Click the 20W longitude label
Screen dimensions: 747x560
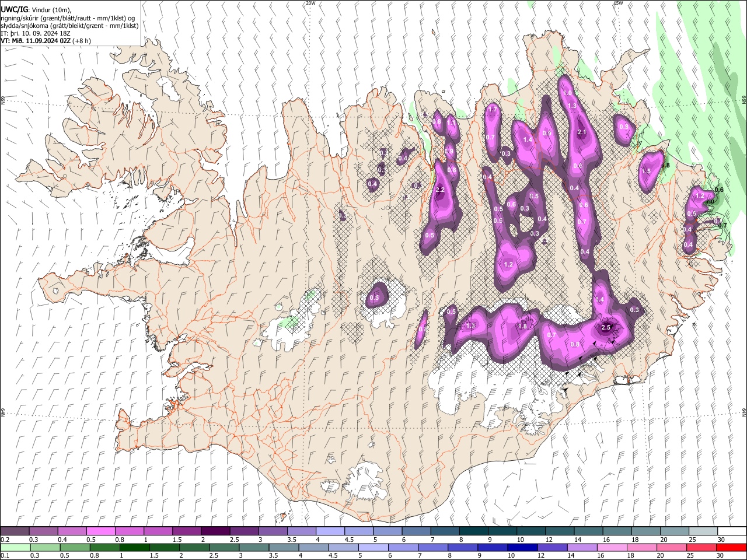pos(310,3)
